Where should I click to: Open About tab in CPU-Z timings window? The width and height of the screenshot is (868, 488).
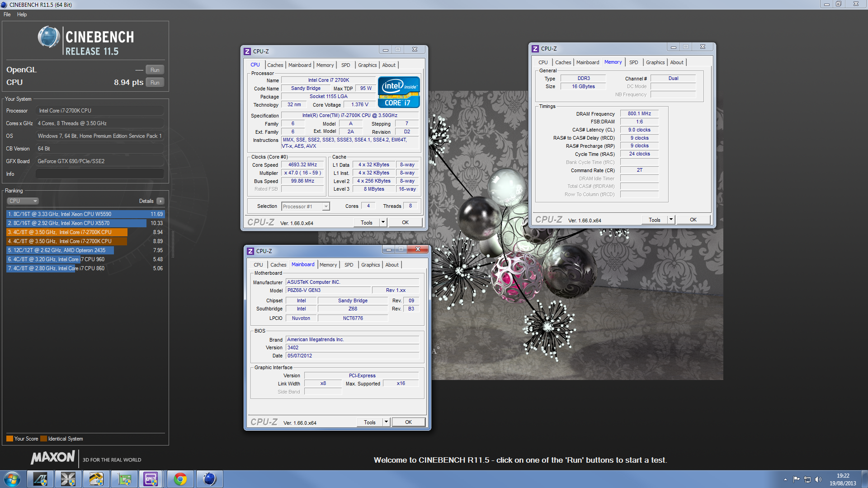[x=677, y=62]
